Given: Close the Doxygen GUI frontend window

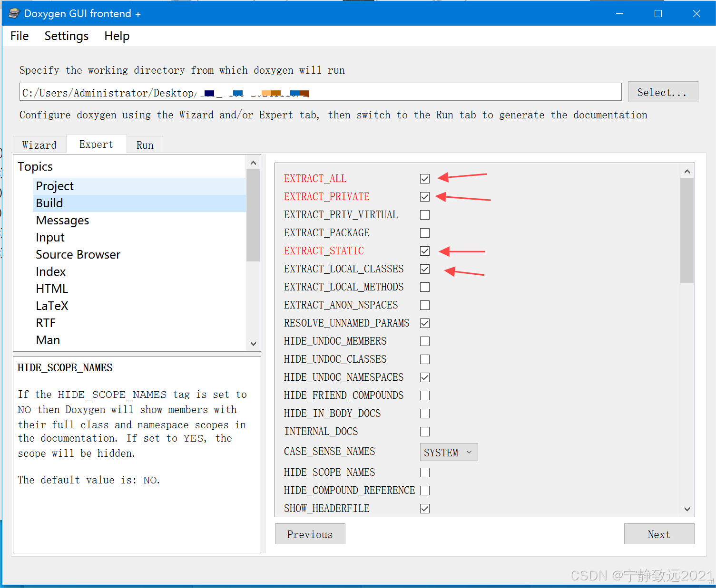Looking at the screenshot, I should [696, 13].
